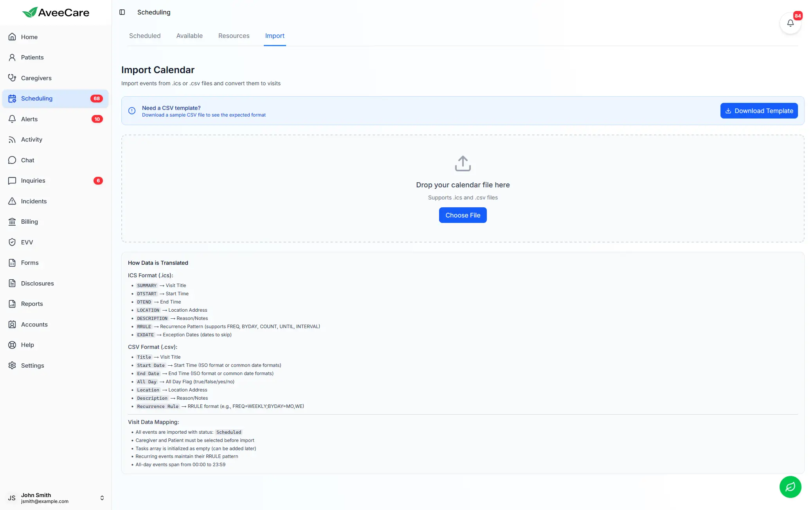The height and width of the screenshot is (510, 812).
Task: Open the Billing section
Action: pos(29,221)
